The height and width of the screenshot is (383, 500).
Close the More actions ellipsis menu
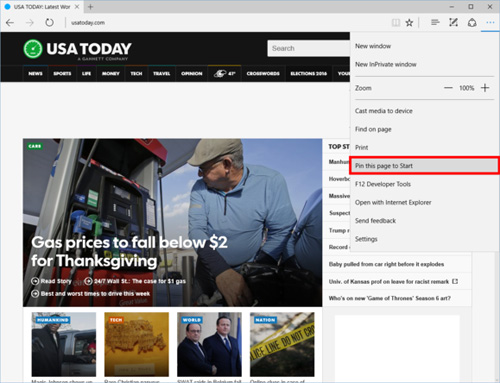490,22
